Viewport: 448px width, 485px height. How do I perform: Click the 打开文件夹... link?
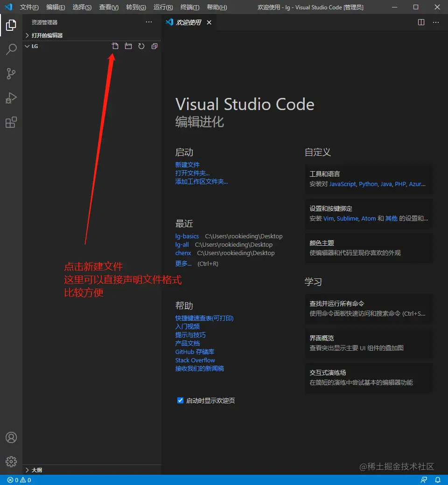point(192,173)
